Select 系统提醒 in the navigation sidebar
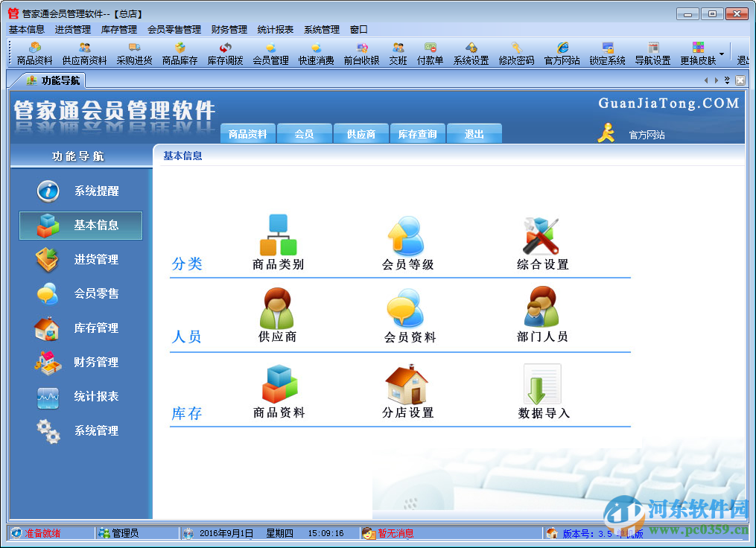This screenshot has height=548, width=756. coord(80,191)
